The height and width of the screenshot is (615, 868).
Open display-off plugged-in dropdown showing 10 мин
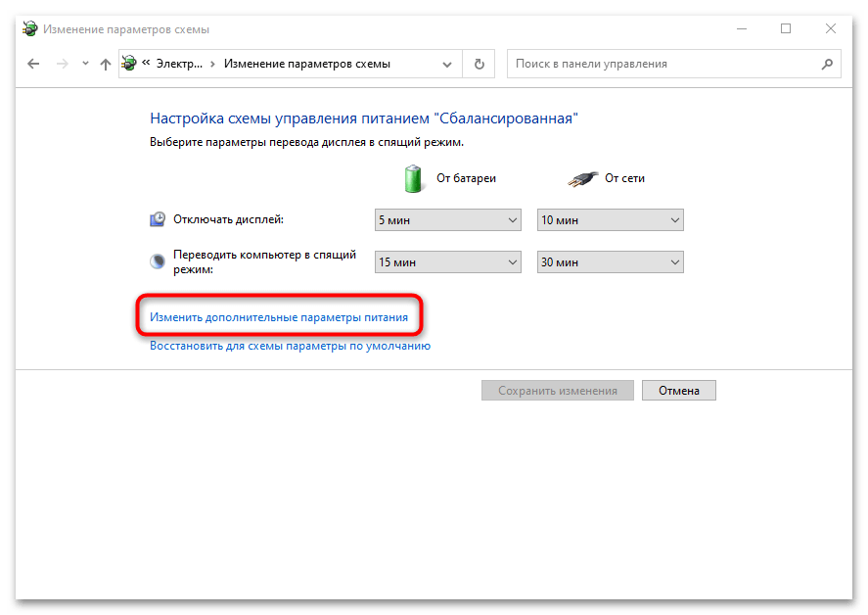pos(610,220)
